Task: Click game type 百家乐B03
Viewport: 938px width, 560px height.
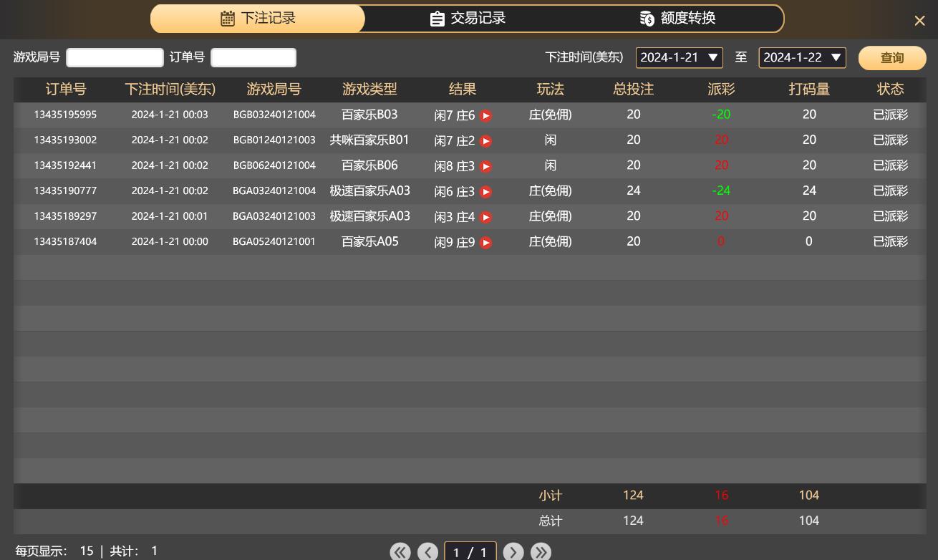Action: (x=369, y=115)
